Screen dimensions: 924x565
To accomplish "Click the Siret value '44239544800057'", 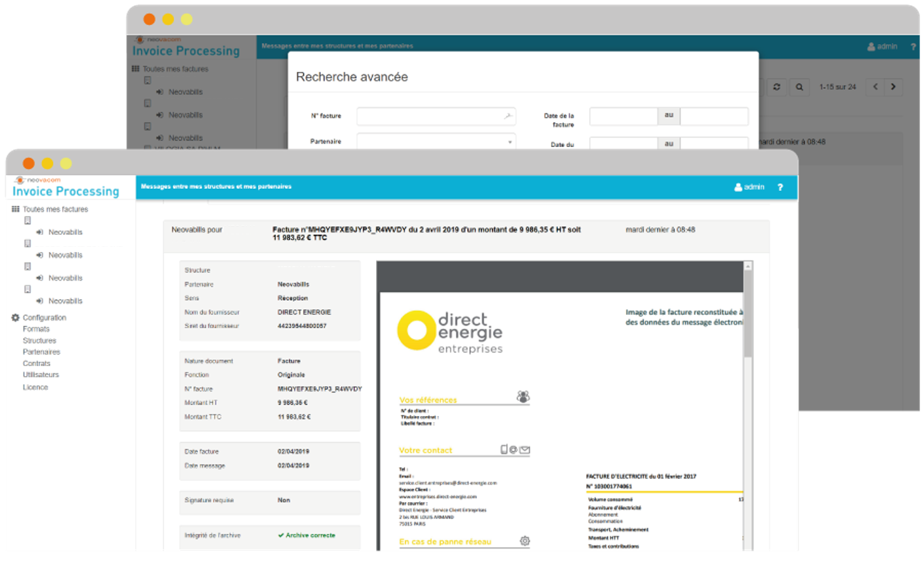I will coord(302,325).
